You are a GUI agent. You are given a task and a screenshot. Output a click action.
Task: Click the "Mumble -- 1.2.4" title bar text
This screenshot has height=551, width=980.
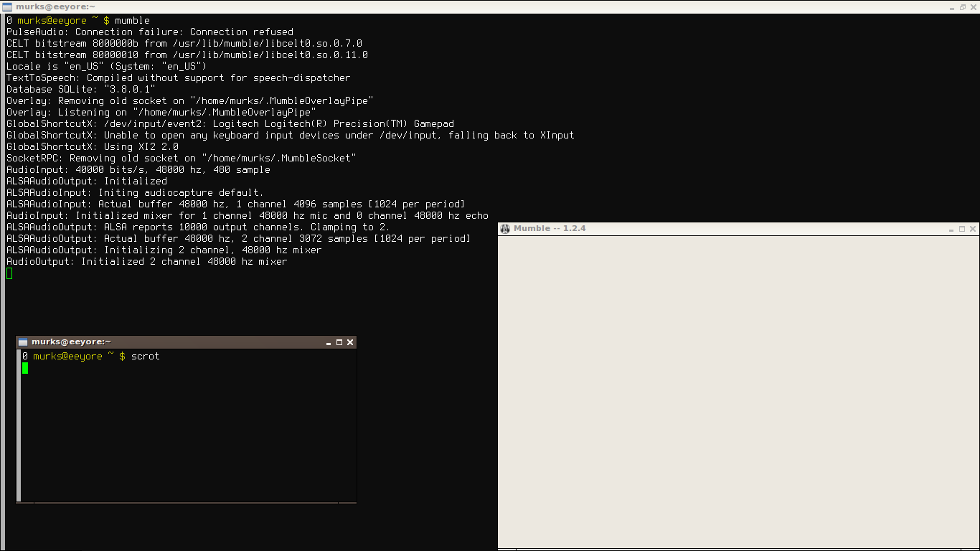tap(550, 229)
